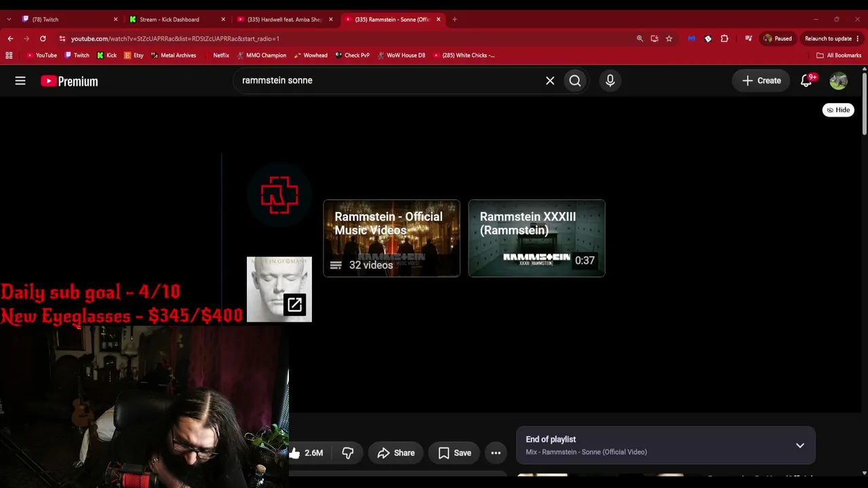This screenshot has height=488, width=868.
Task: Run search with the magnifier button
Action: coord(575,81)
